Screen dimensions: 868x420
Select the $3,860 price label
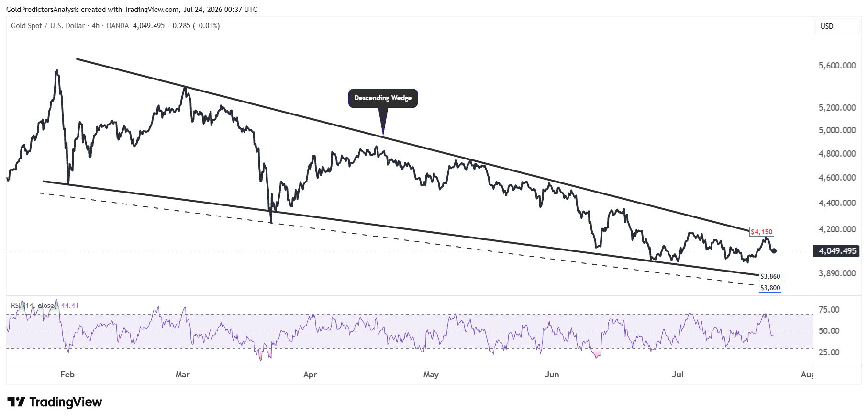point(770,276)
